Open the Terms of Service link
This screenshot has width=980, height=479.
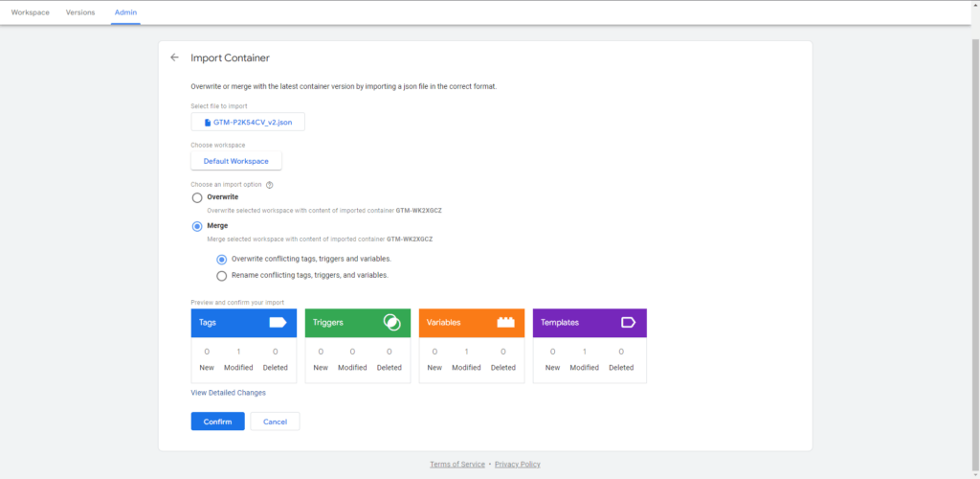457,464
